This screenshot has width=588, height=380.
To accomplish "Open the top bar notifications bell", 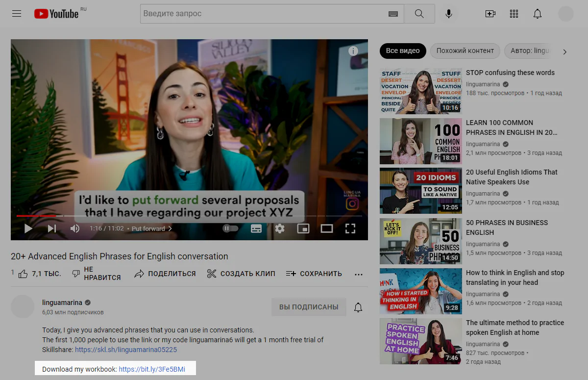I will click(x=538, y=14).
